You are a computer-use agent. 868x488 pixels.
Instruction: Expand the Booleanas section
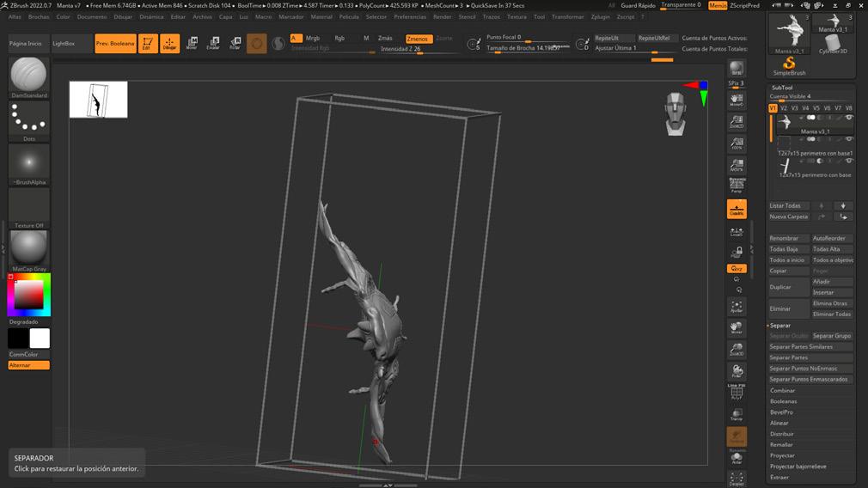[x=783, y=401]
